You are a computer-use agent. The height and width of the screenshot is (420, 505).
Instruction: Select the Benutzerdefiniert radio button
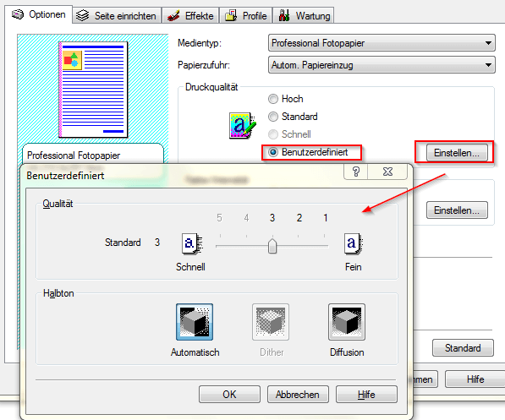point(273,152)
